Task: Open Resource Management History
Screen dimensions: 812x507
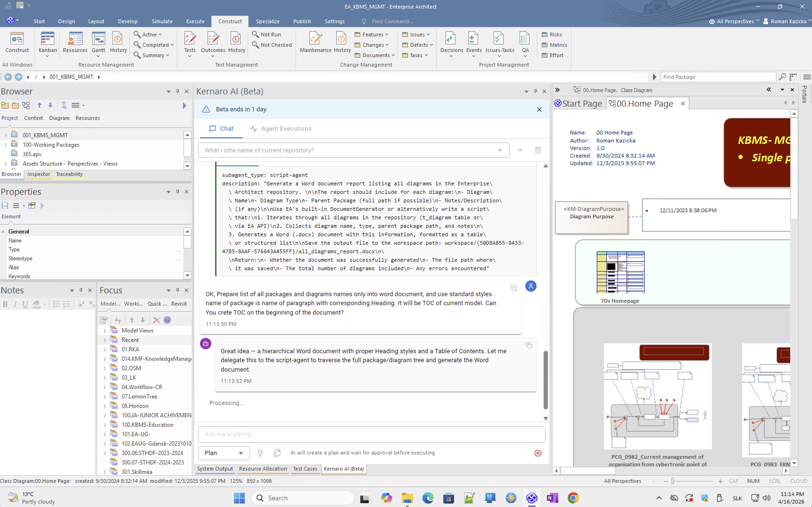Action: 118,43
